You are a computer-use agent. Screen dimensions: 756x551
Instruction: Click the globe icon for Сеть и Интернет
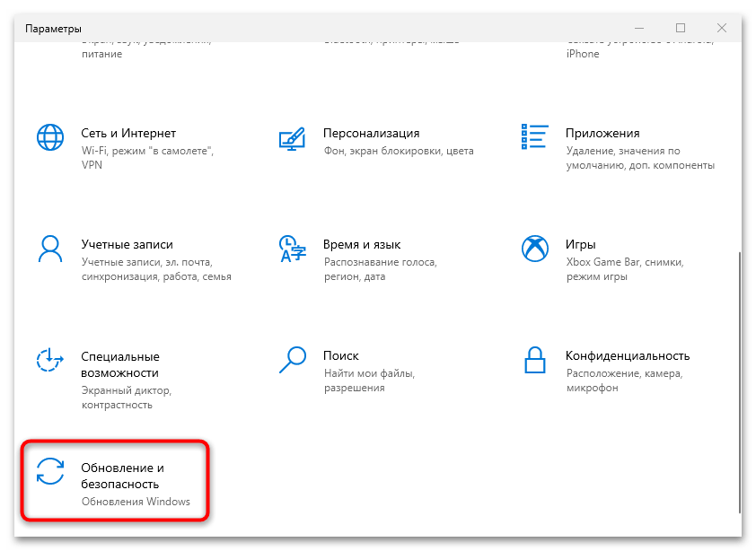pyautogui.click(x=50, y=137)
